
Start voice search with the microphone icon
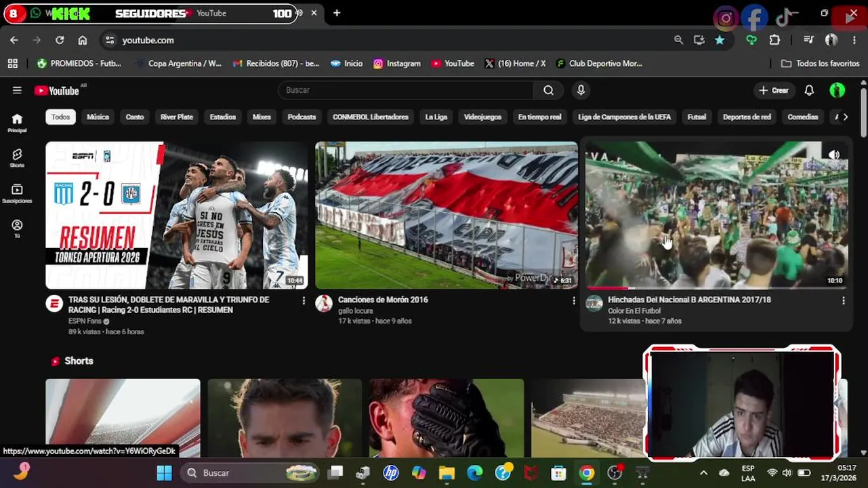click(581, 90)
